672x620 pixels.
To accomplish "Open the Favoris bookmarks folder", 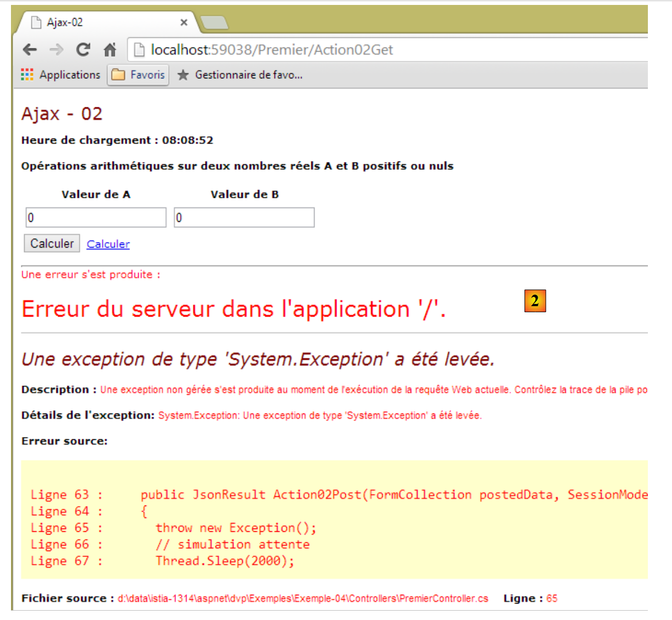I will 138,74.
